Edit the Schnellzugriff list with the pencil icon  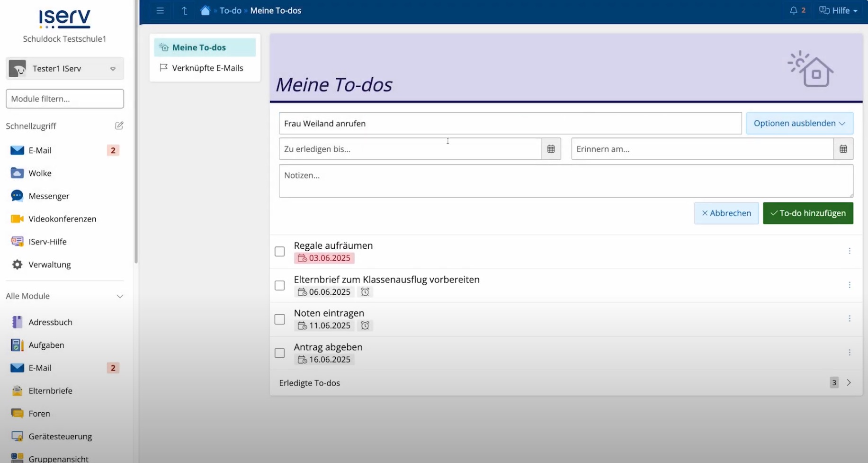(x=119, y=125)
